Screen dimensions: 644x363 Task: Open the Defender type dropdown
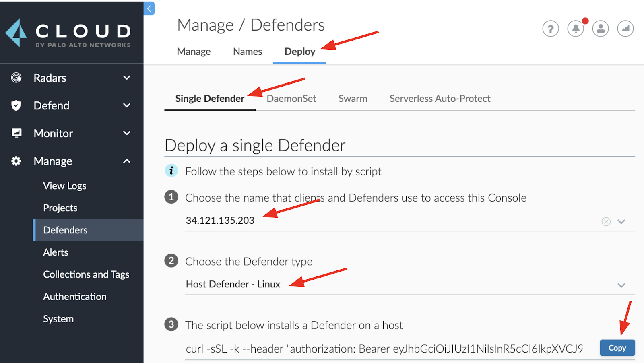tap(621, 285)
